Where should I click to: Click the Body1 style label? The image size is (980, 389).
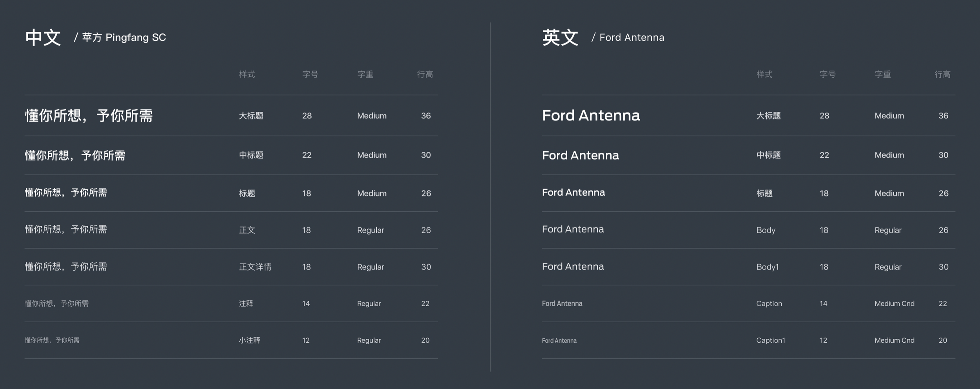click(x=767, y=267)
